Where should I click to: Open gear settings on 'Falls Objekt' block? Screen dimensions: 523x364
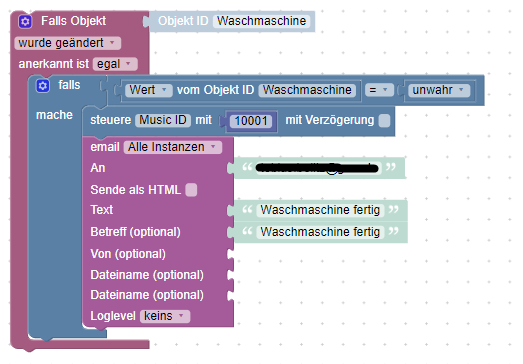(25, 21)
